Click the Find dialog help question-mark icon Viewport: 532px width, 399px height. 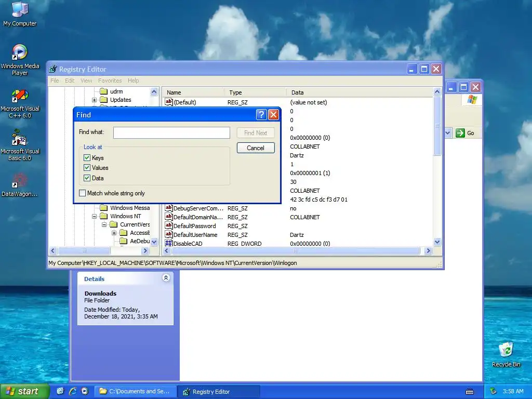click(x=261, y=115)
